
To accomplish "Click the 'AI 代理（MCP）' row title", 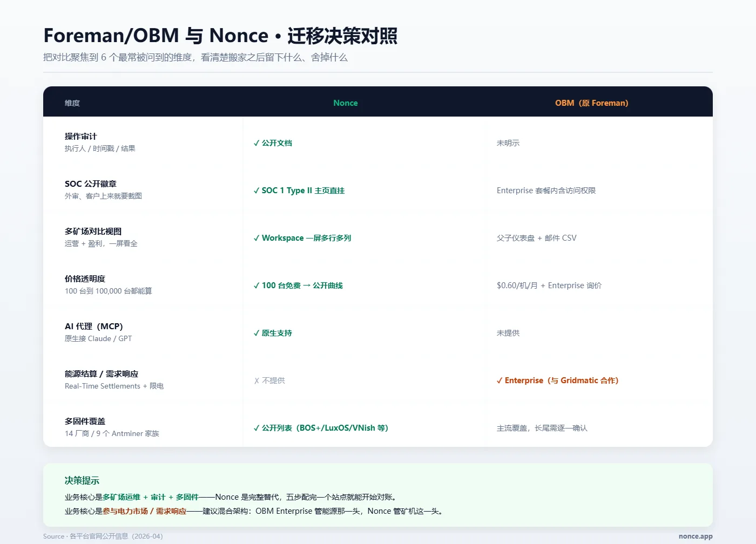I will click(94, 327).
